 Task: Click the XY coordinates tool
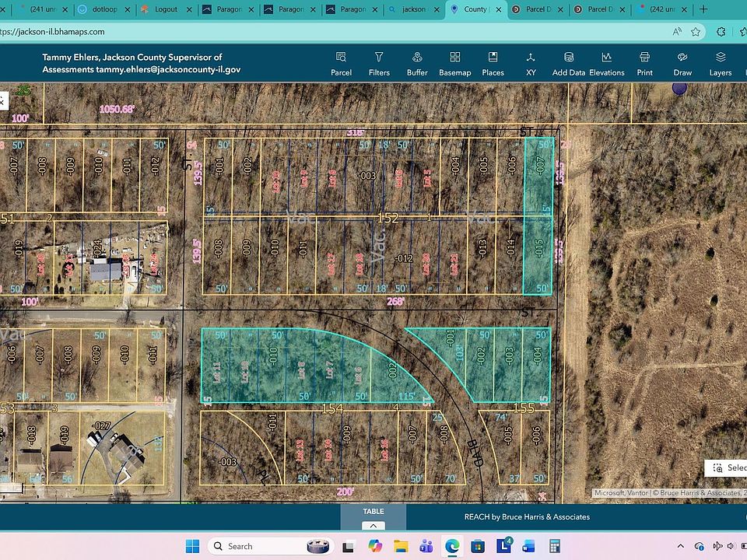click(x=531, y=63)
